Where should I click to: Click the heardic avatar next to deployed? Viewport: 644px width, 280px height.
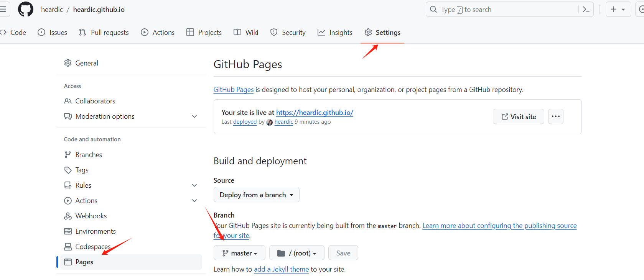pos(270,122)
